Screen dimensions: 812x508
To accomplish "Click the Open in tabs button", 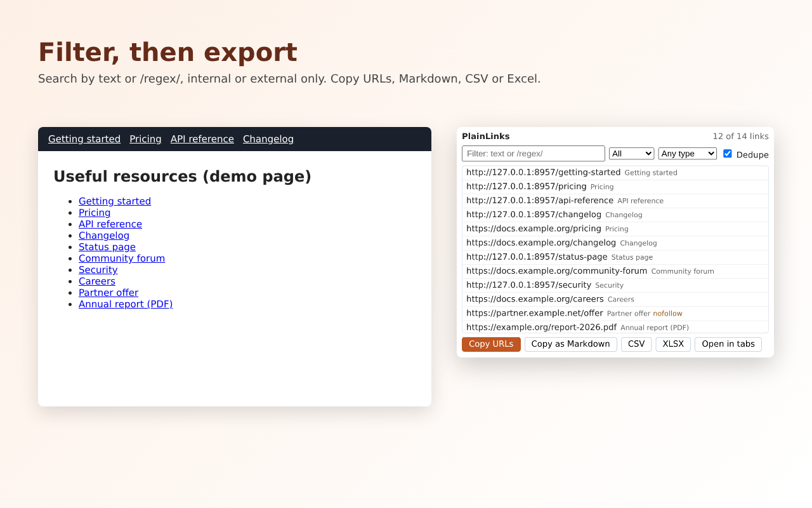I will 728,344.
